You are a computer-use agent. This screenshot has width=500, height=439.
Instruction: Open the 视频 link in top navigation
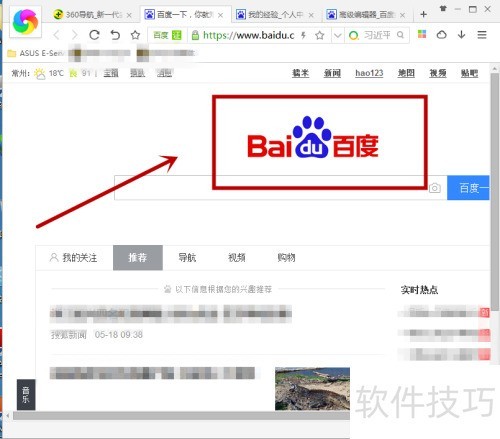438,73
